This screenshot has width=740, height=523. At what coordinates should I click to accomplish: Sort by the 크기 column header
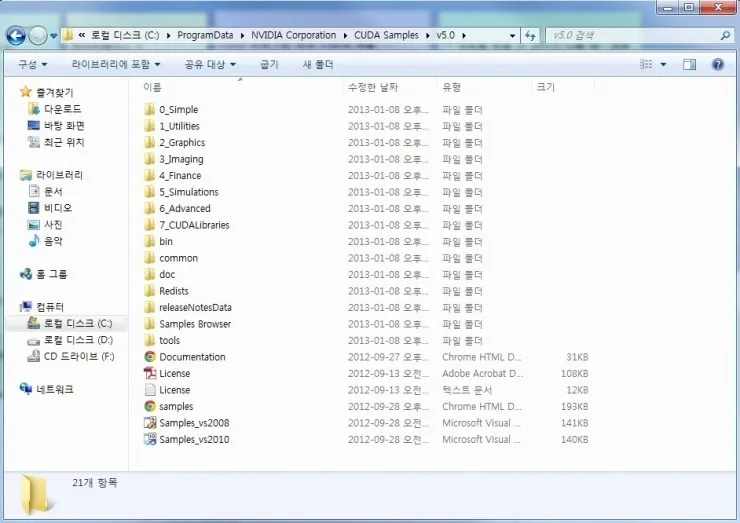pyautogui.click(x=546, y=87)
